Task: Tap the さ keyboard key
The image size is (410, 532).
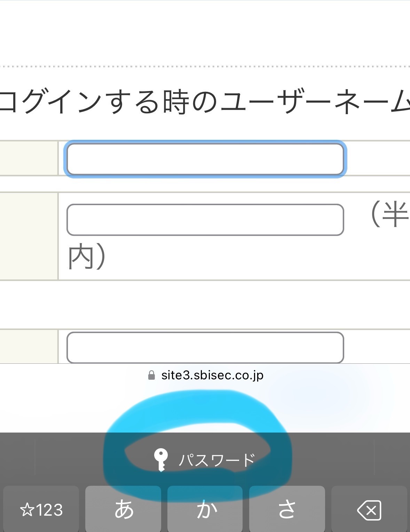Action: (287, 510)
